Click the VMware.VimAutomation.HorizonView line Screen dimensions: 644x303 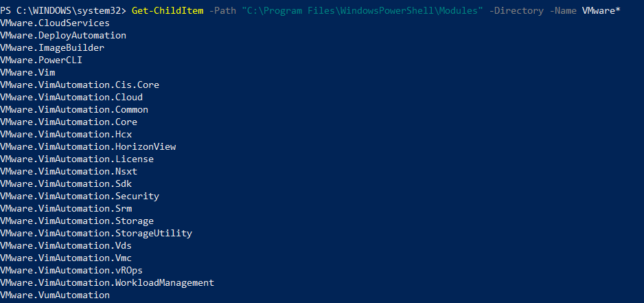point(88,146)
